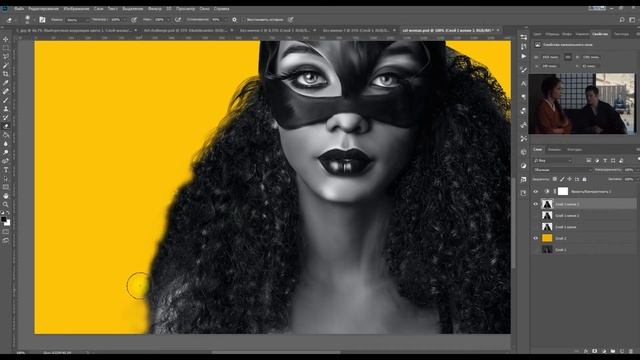Show the hidden bottom Слой 1 layer
This screenshot has height=360, width=640.
536,249
